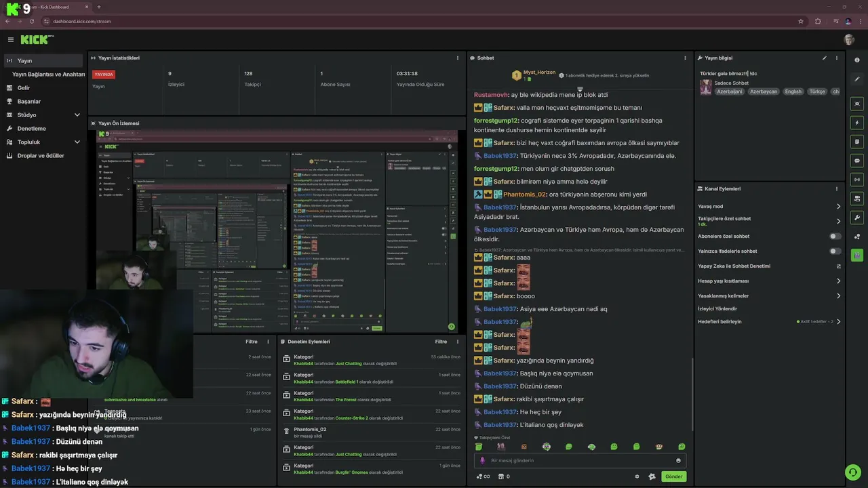Open Yasaklanmış kelimeler options chevron

pyautogui.click(x=839, y=296)
